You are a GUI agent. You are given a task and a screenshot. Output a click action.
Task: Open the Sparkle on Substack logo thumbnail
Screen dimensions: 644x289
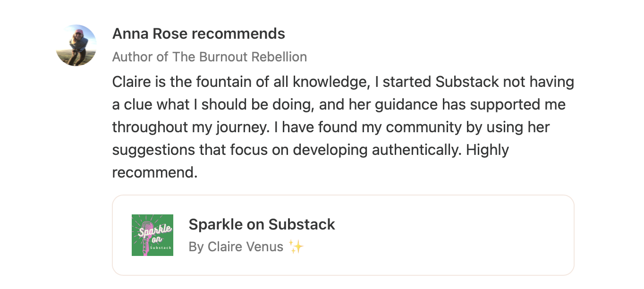coord(152,235)
